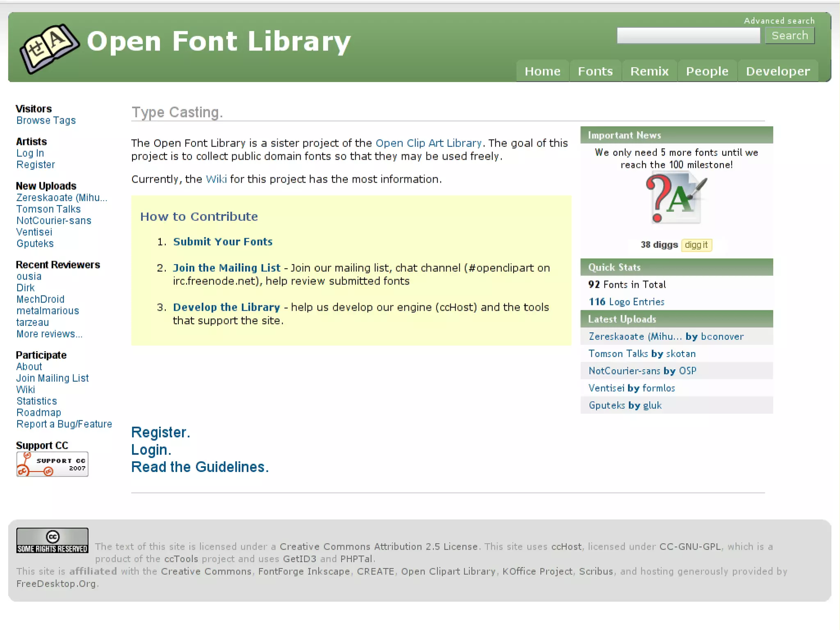
Task: Switch to the Fonts tab
Action: pyautogui.click(x=595, y=71)
